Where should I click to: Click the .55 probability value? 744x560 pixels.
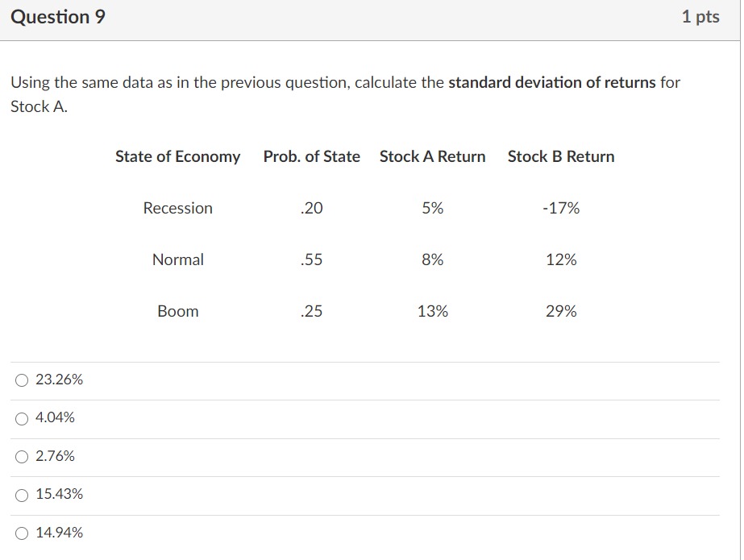(311, 259)
